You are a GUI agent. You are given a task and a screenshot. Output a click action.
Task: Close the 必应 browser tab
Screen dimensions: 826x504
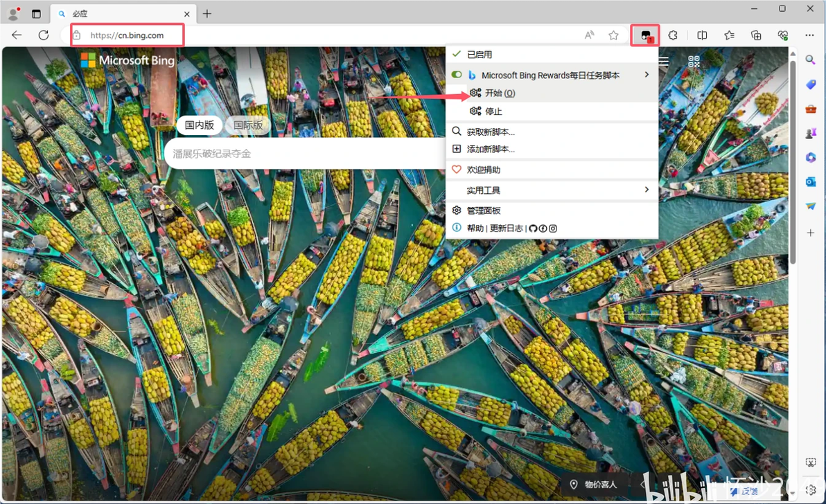coord(187,15)
